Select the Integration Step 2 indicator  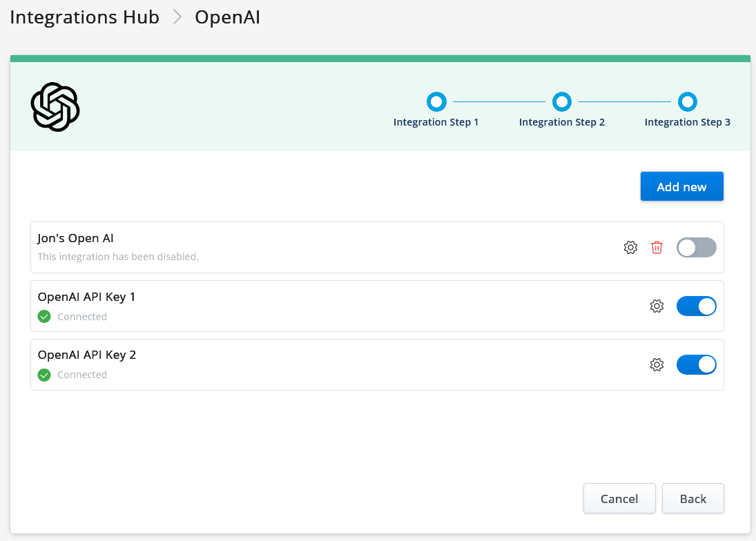pos(562,101)
